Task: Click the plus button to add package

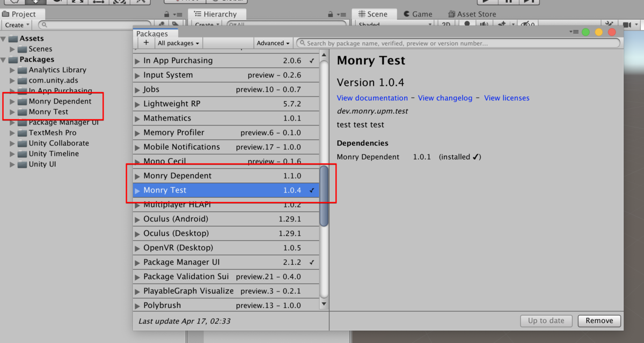Action: [x=146, y=43]
